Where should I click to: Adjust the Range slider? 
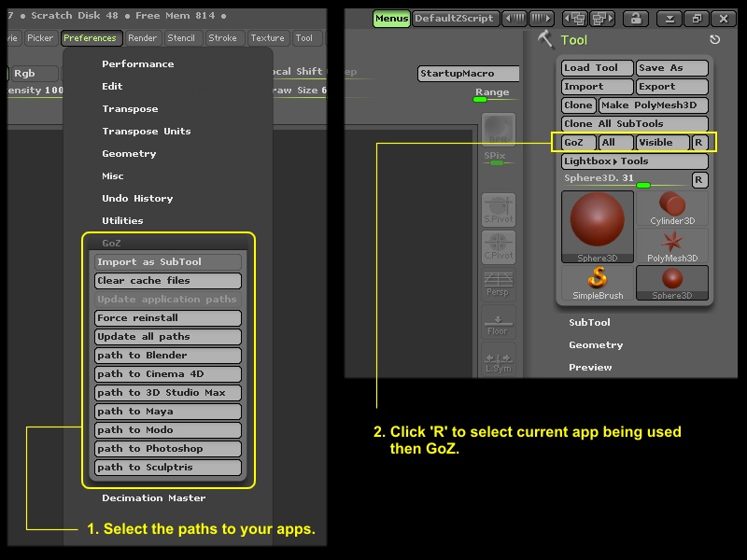click(495, 95)
